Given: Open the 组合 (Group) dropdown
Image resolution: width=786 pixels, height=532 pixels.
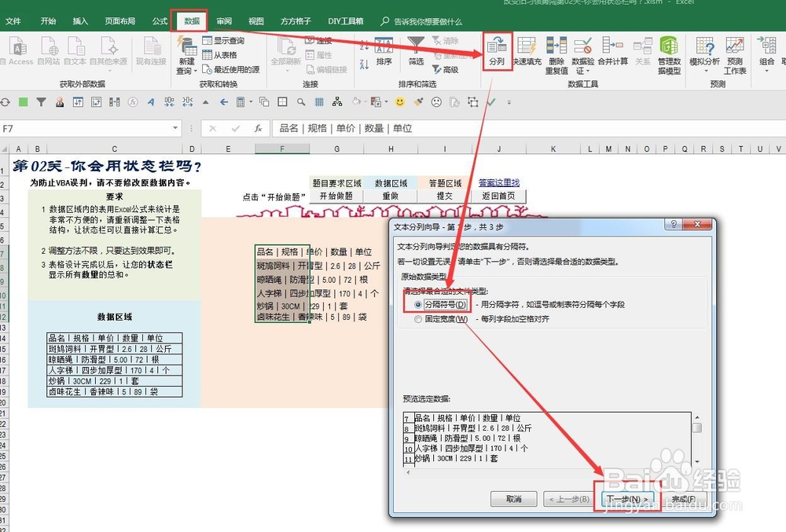Looking at the screenshot, I should click(x=766, y=69).
